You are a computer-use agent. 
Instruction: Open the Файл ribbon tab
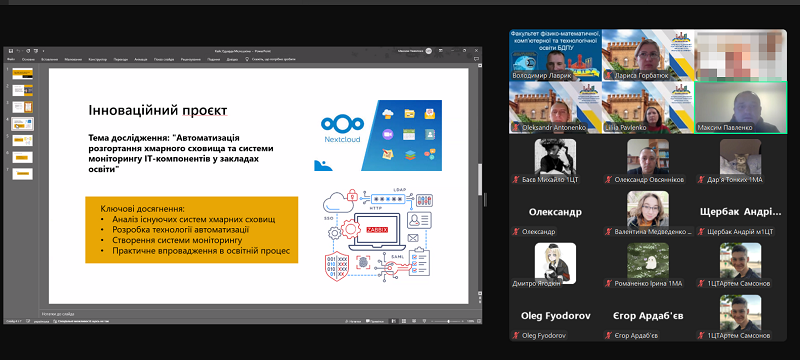pos(11,60)
